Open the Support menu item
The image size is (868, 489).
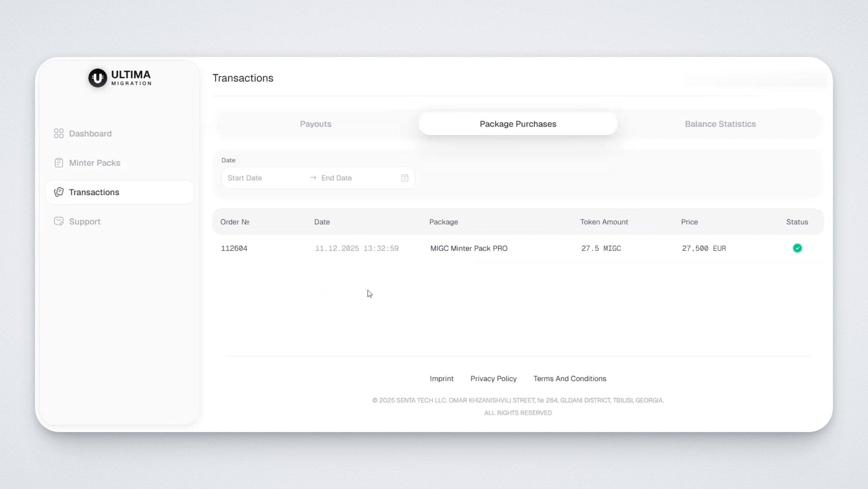coord(85,221)
